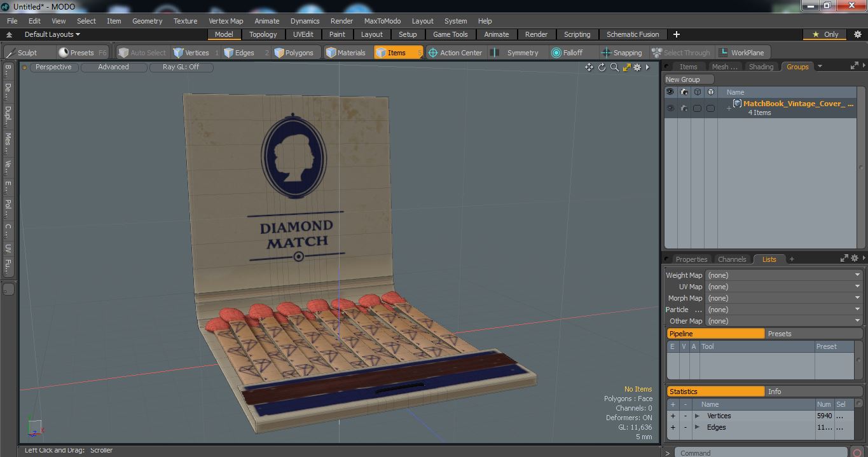The width and height of the screenshot is (868, 457).
Task: Toggle the Ray GL: Off button
Action: (x=181, y=67)
